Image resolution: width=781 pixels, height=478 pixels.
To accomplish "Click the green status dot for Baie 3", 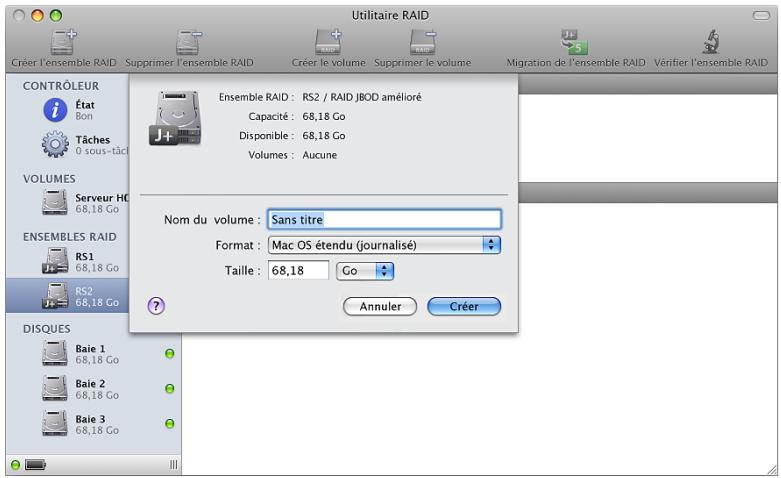I will coord(169,424).
